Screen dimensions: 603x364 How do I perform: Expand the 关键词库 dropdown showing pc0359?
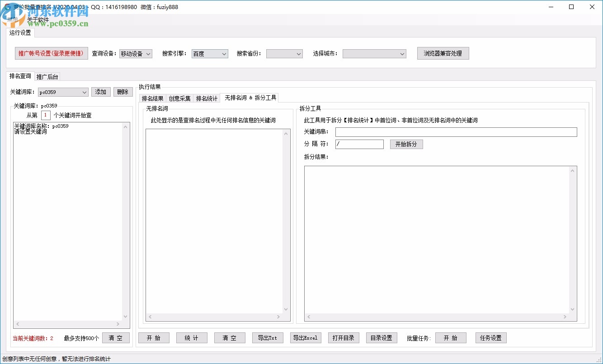[62, 91]
